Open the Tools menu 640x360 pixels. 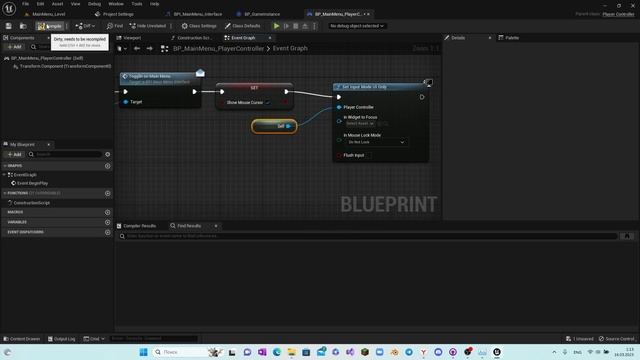point(137,4)
